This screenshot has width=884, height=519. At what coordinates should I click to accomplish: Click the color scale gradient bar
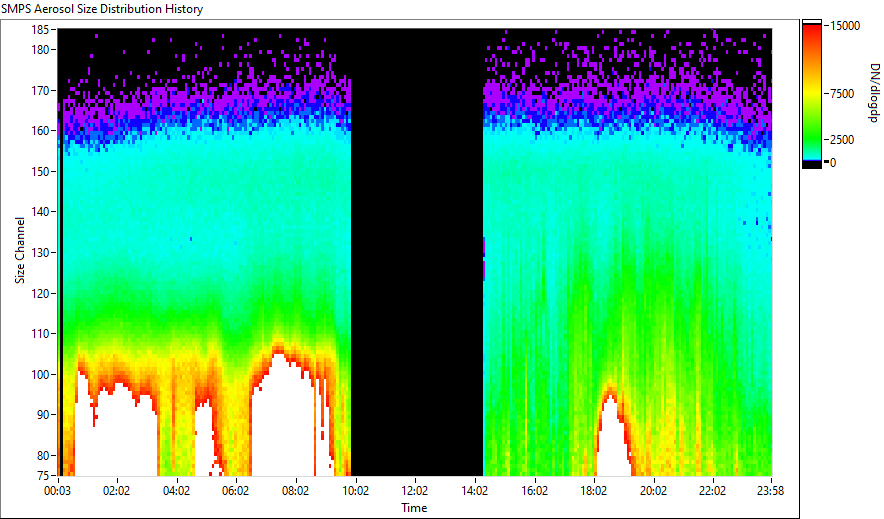pyautogui.click(x=812, y=95)
